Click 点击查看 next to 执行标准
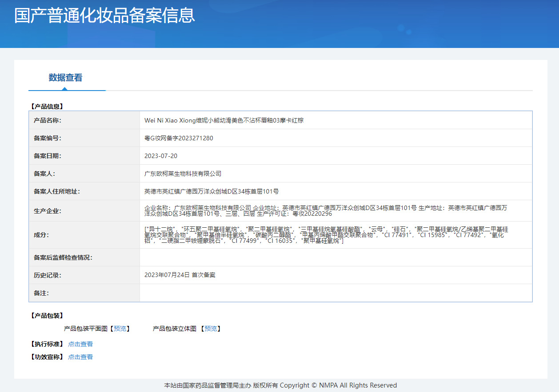 pyautogui.click(x=80, y=344)
